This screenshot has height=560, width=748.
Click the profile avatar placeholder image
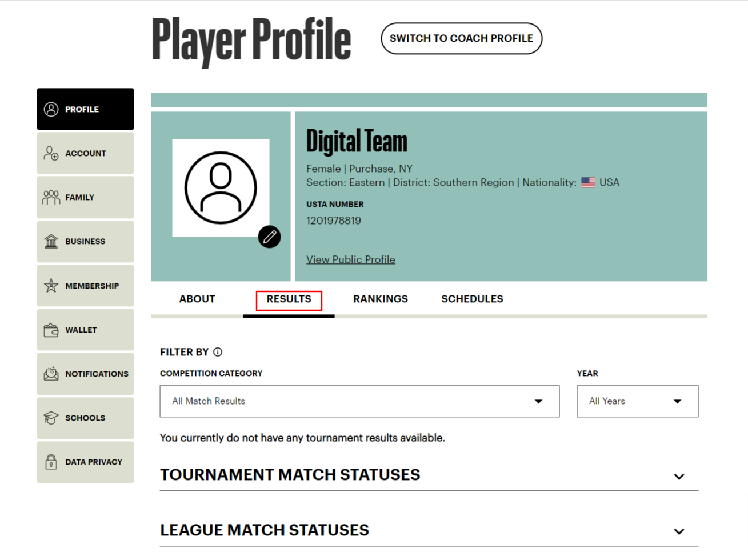tap(221, 187)
